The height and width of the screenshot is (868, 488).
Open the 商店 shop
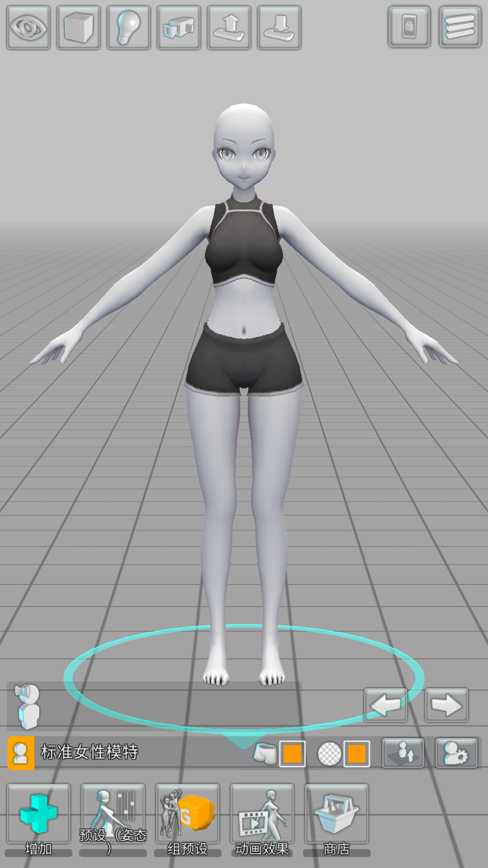(337, 819)
